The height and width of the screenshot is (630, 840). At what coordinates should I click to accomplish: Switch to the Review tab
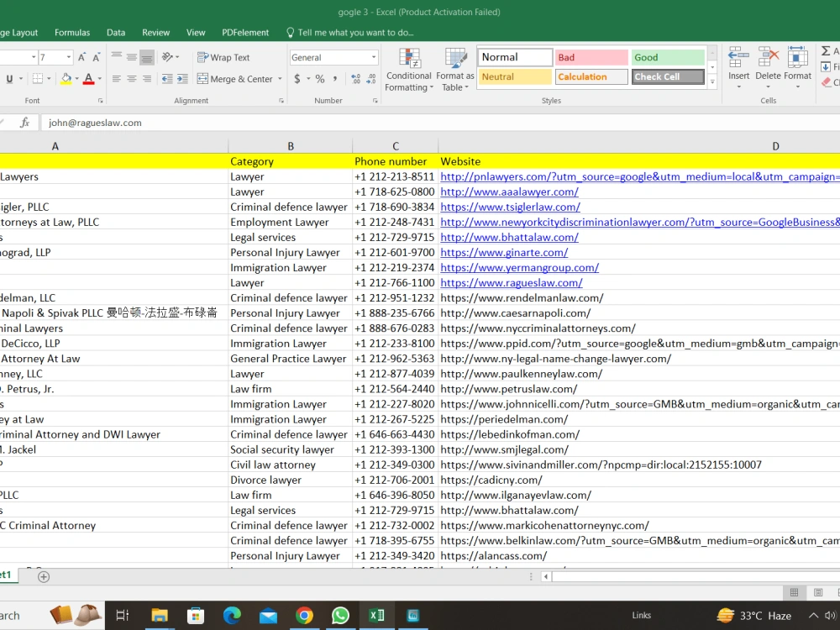(x=156, y=33)
